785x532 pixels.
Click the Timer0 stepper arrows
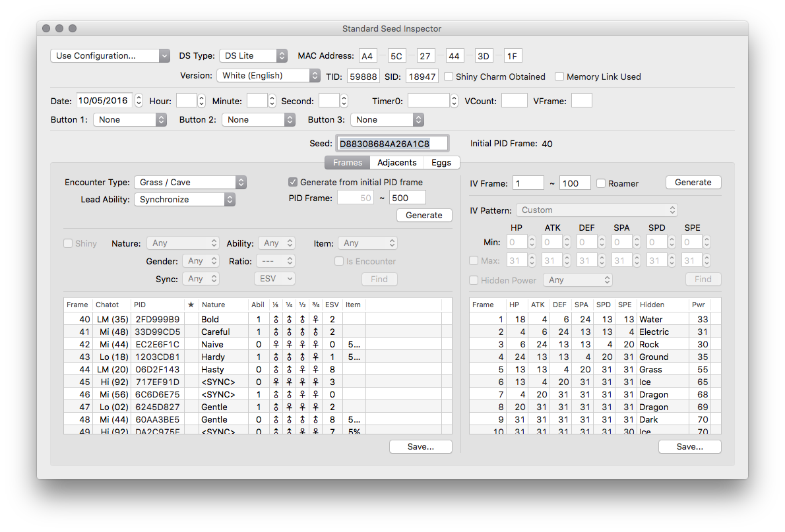(454, 101)
